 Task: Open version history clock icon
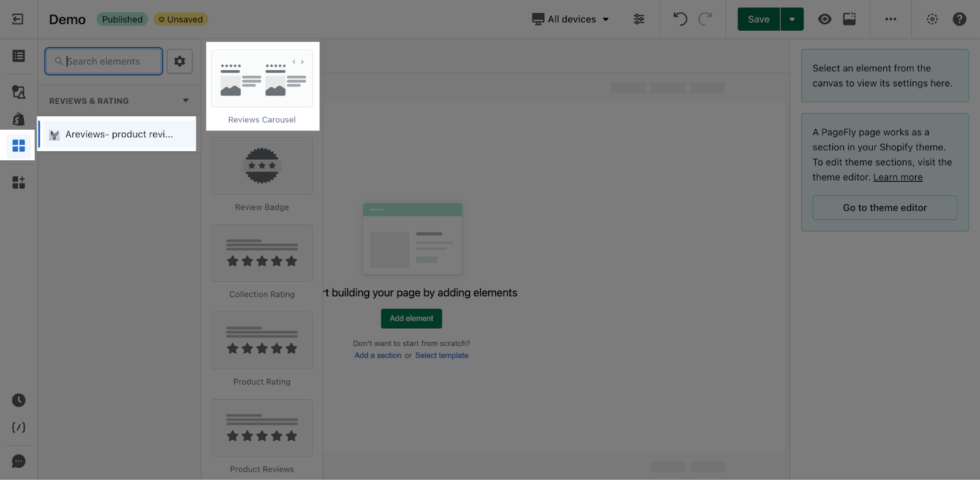18,400
